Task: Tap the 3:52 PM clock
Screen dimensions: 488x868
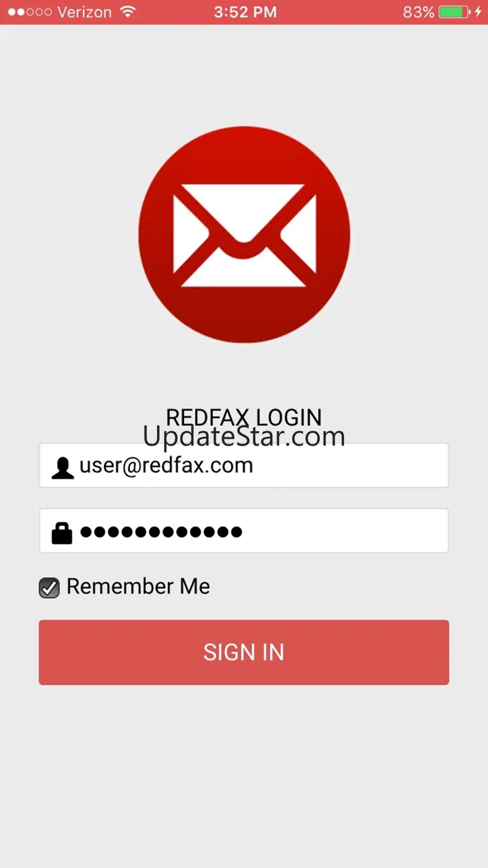Action: (245, 12)
